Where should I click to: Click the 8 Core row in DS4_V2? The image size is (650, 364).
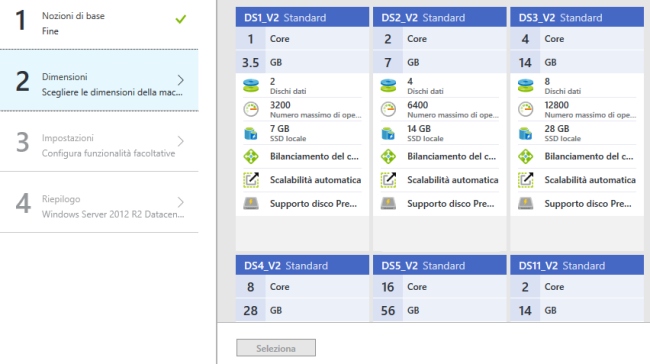point(302,286)
